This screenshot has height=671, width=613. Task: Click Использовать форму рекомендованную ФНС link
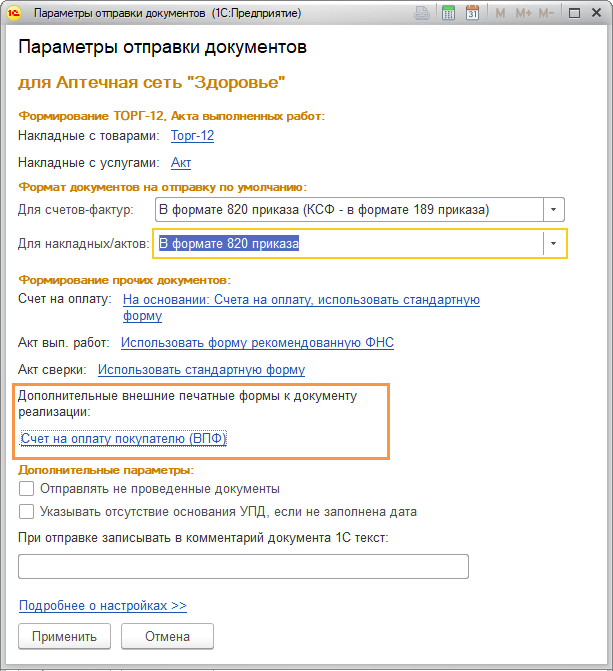[257, 343]
